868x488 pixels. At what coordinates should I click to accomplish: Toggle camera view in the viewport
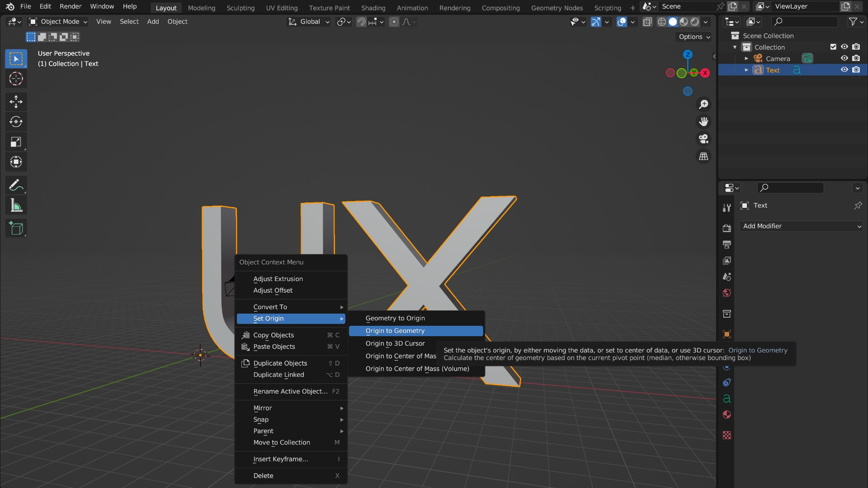coord(703,139)
